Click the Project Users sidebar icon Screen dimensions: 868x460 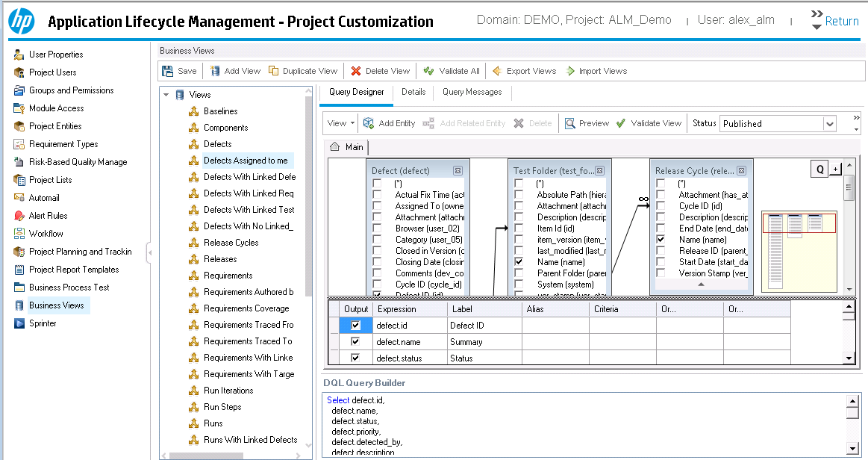click(x=19, y=72)
